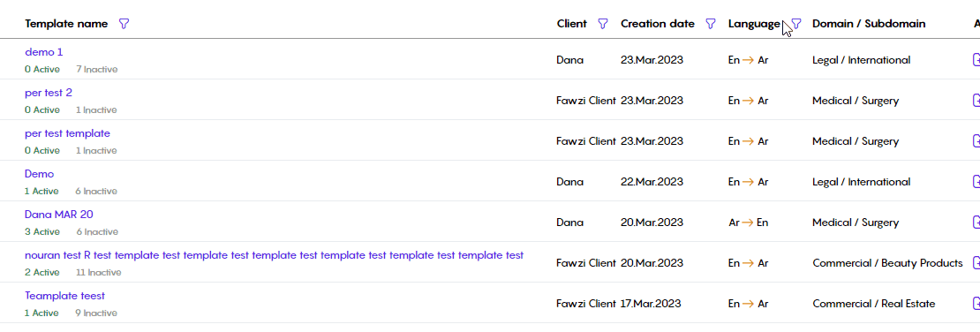Click action icon in demo 1 row
The height and width of the screenshot is (332, 980).
[x=976, y=60]
